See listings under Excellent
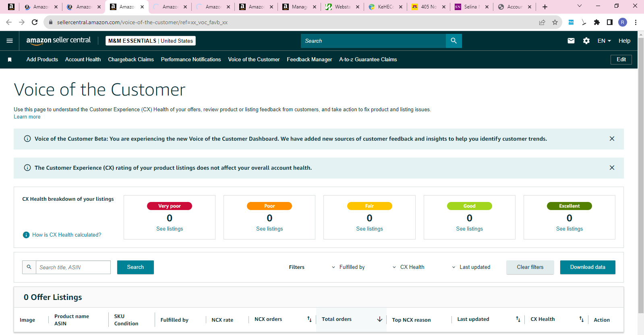Viewport: 644px width, 335px height. click(569, 229)
